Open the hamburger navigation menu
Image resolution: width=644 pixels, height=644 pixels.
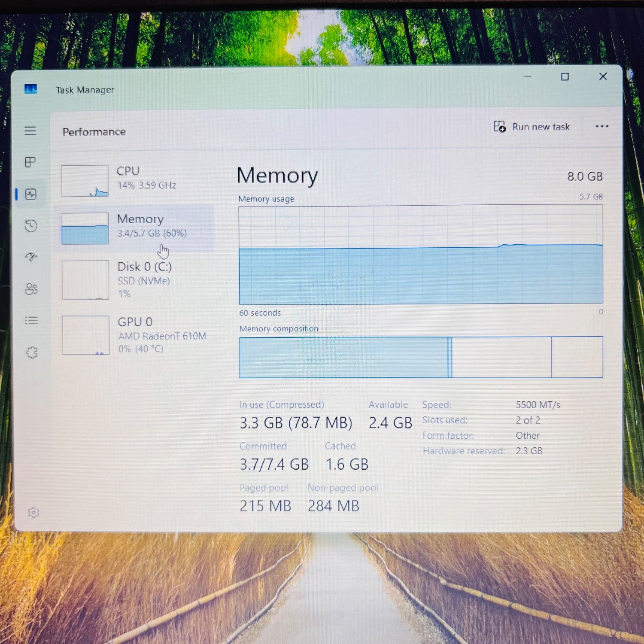pyautogui.click(x=30, y=131)
